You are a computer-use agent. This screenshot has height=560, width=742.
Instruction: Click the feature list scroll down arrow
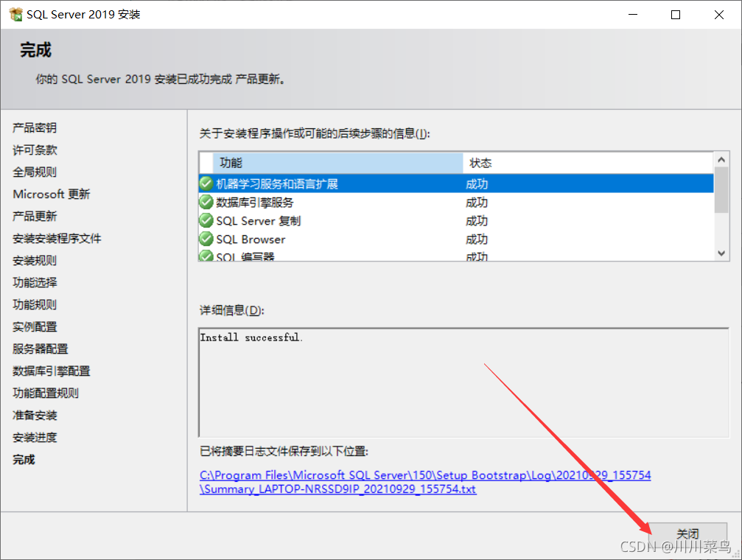(x=721, y=253)
